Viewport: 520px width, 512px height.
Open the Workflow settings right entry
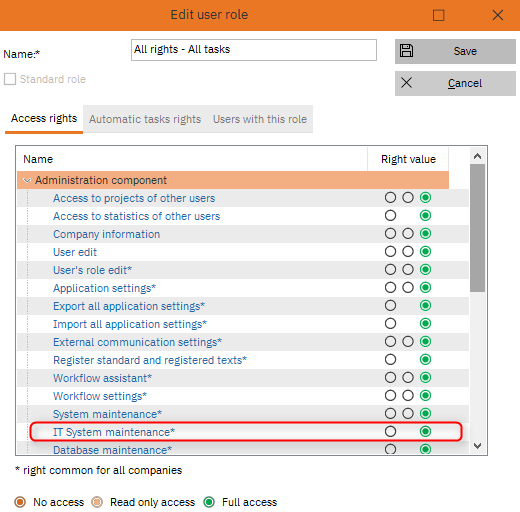click(x=100, y=396)
